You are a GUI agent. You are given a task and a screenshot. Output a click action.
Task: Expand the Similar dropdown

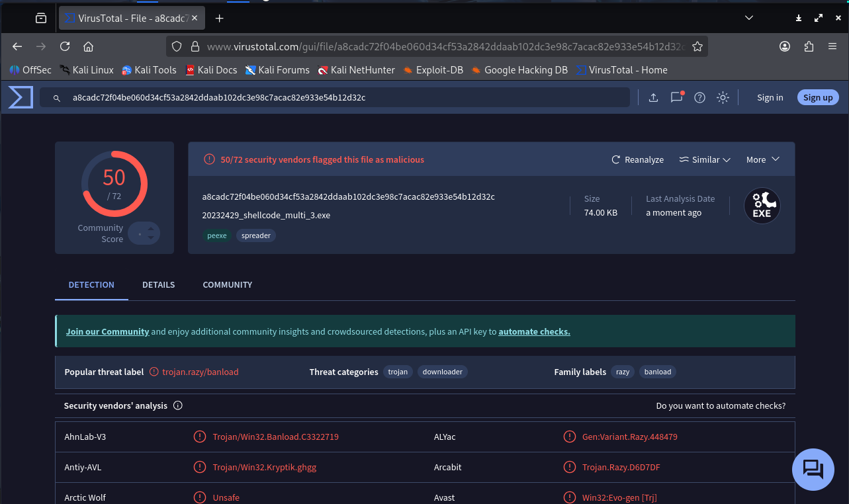coord(705,159)
